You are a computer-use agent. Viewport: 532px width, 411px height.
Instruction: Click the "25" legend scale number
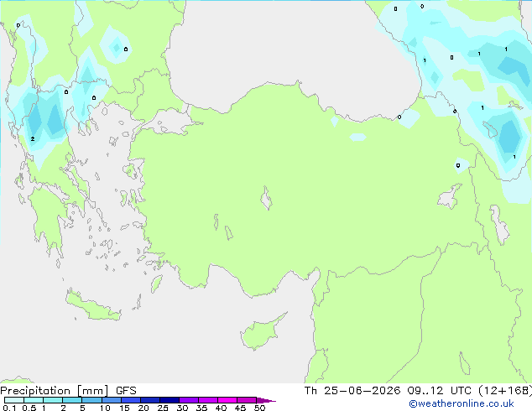[163, 408]
